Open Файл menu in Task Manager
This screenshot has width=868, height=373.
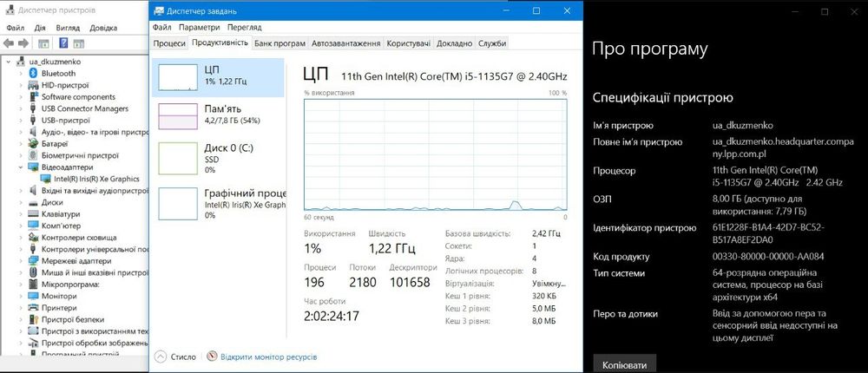162,27
